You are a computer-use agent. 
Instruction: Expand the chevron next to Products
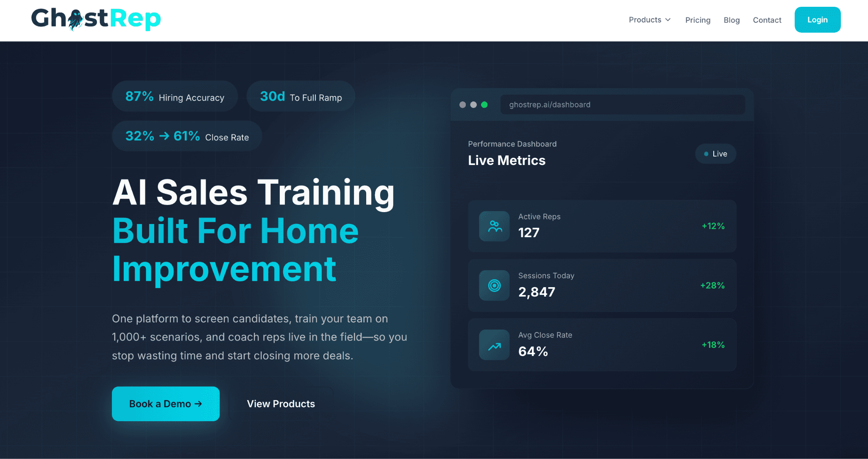point(669,20)
